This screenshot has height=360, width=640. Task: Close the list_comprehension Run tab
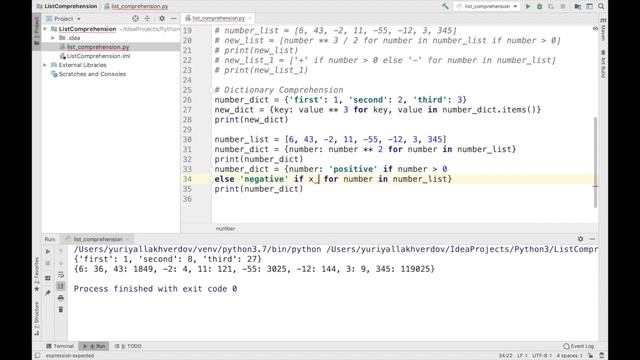[127, 239]
